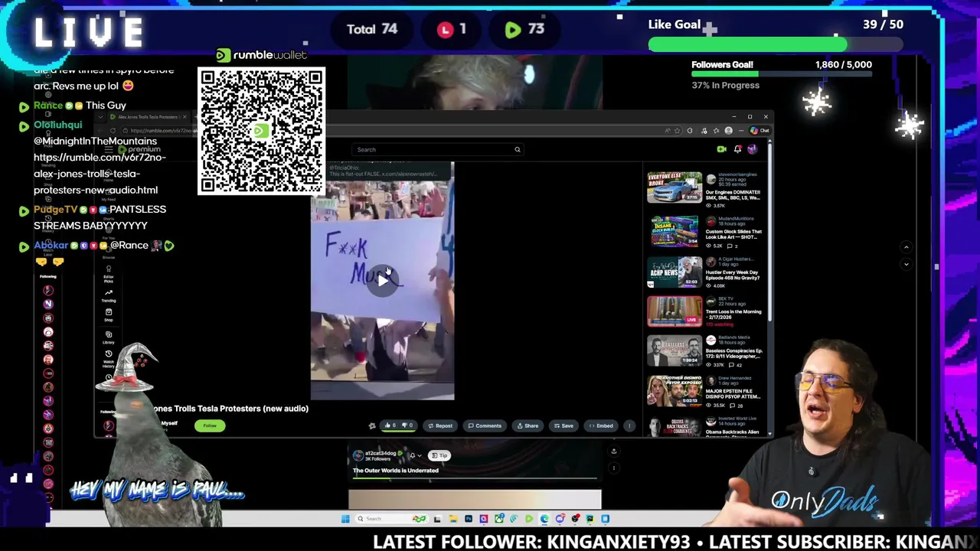The height and width of the screenshot is (551, 980).
Task: Open Trent Loos in the Morning title
Action: (733, 314)
